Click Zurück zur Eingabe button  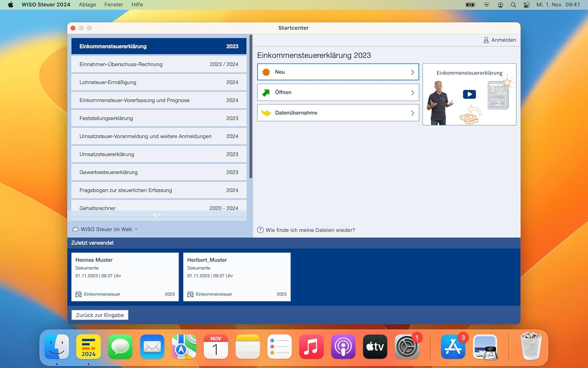[100, 315]
